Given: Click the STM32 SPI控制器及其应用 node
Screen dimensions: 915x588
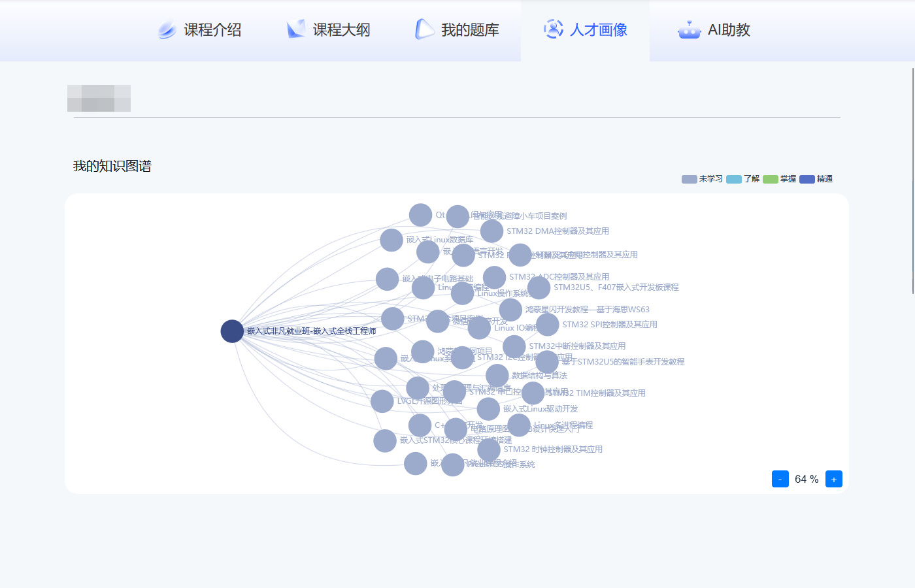Looking at the screenshot, I should tap(547, 325).
